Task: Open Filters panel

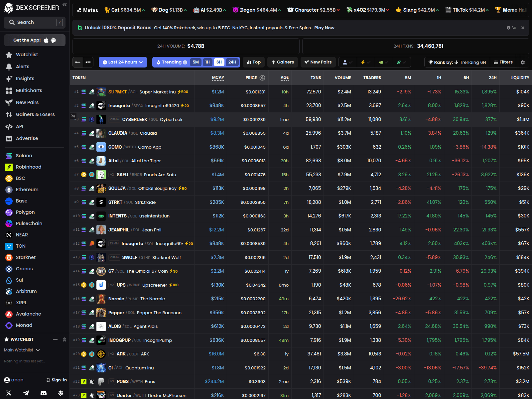Action: 503,62
